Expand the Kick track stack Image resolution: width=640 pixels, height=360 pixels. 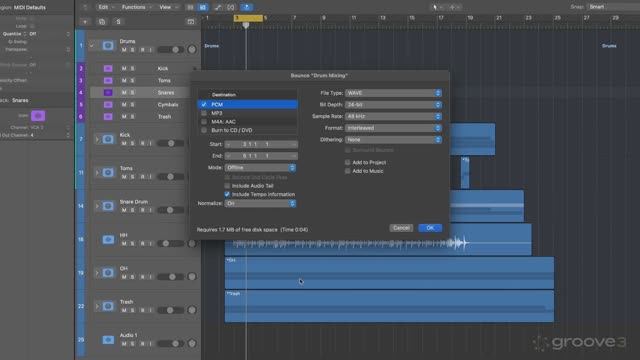tap(97, 139)
